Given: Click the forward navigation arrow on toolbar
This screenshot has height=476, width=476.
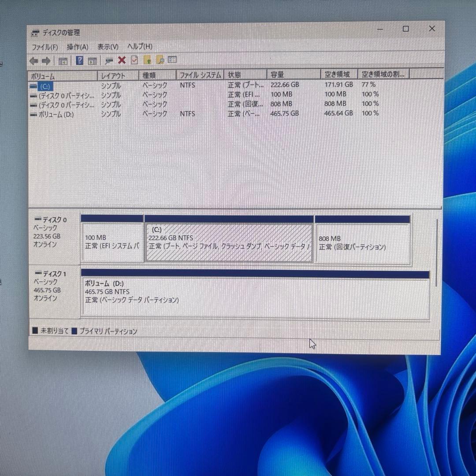Looking at the screenshot, I should point(46,60).
